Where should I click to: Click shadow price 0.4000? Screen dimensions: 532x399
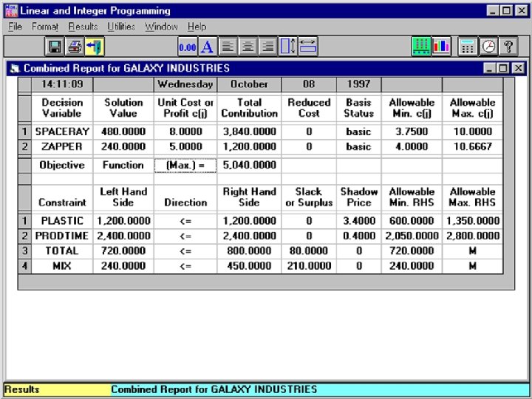click(x=359, y=236)
